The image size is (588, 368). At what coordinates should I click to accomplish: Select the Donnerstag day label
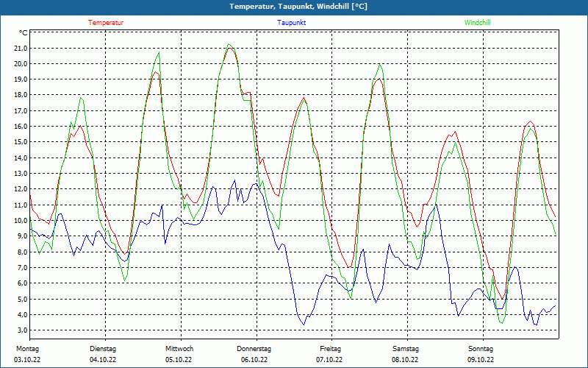pos(254,349)
